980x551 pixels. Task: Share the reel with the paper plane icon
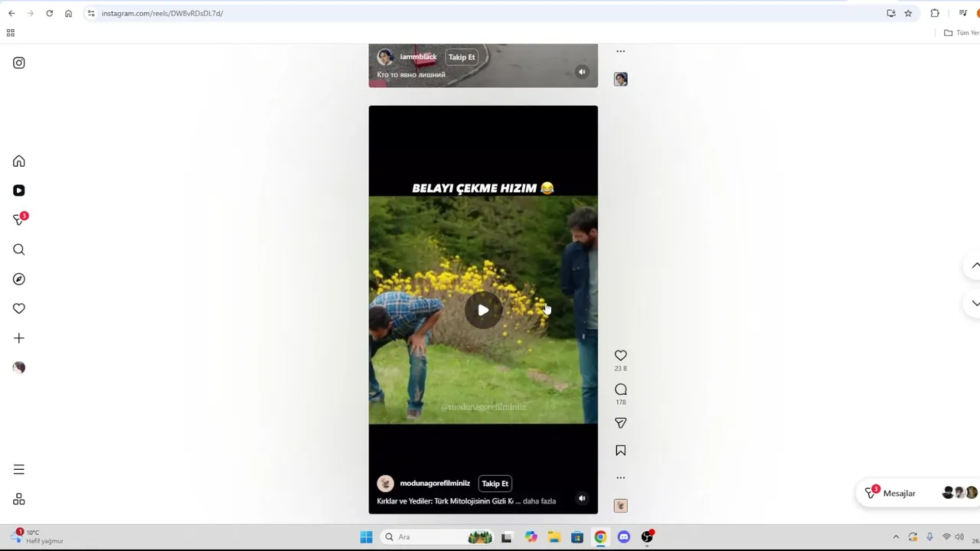pos(621,423)
